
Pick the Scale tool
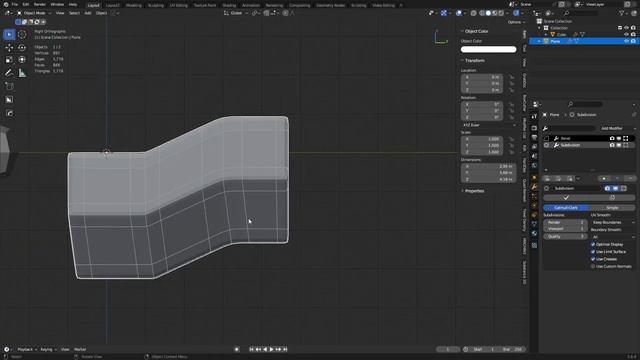9,60
